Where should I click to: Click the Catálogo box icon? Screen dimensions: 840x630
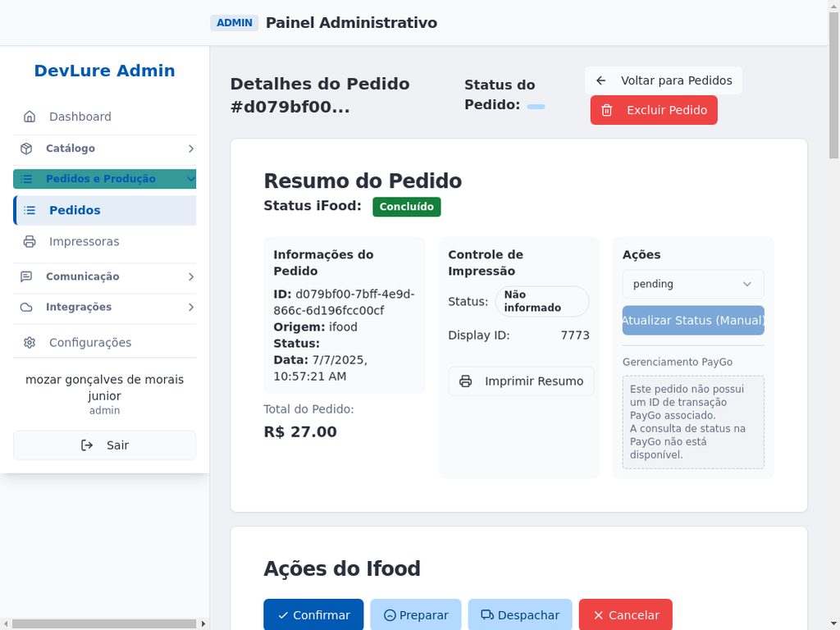[26, 148]
